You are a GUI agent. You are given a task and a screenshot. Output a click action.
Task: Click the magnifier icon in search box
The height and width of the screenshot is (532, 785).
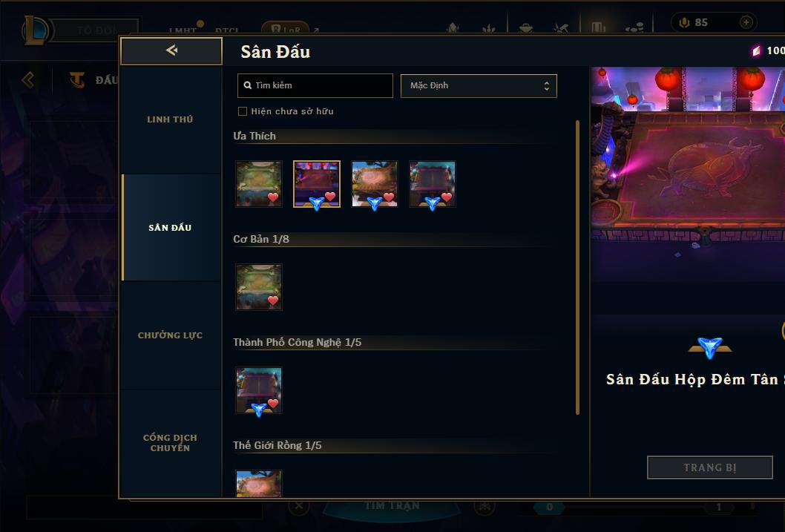[x=247, y=85]
